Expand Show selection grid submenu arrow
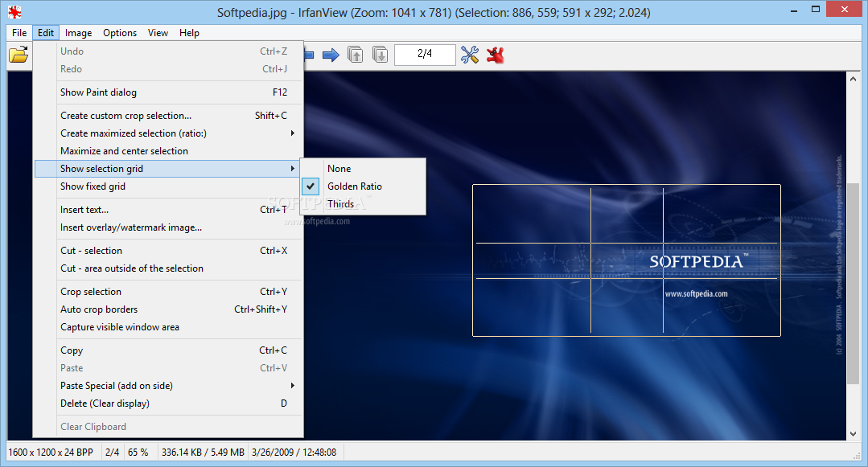 (x=292, y=169)
